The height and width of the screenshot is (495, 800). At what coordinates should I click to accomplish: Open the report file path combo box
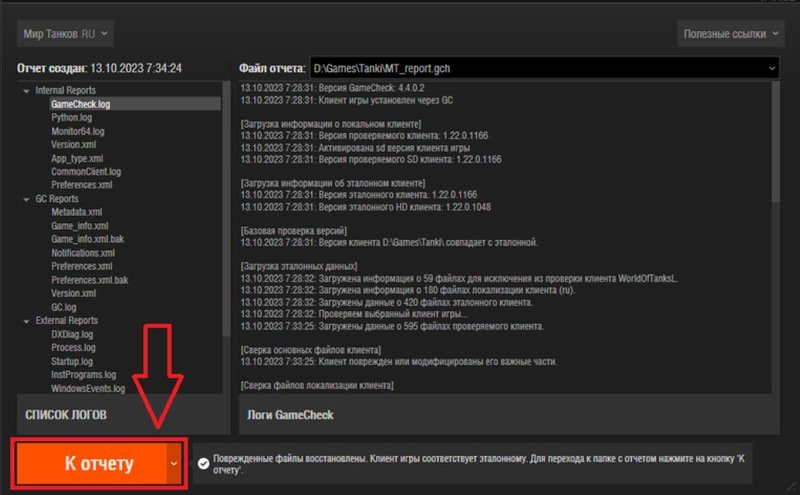click(x=543, y=69)
